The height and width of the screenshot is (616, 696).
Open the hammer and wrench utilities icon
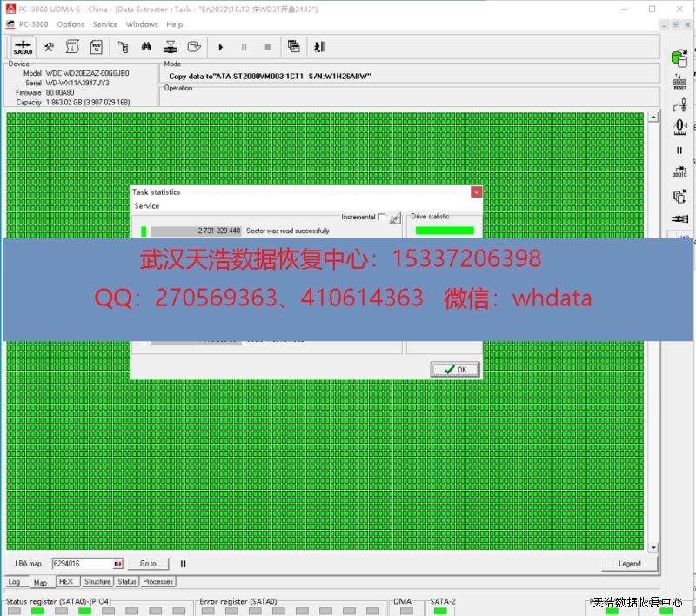tap(50, 47)
